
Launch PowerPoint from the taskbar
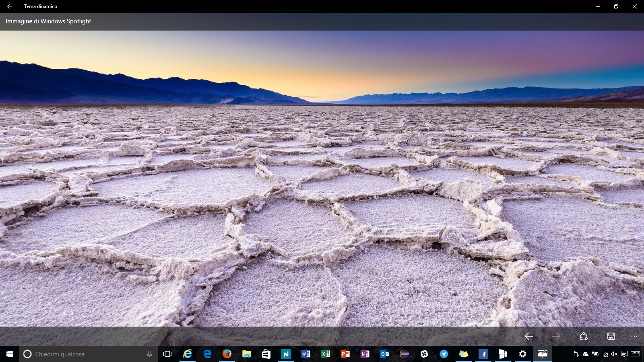point(345,354)
